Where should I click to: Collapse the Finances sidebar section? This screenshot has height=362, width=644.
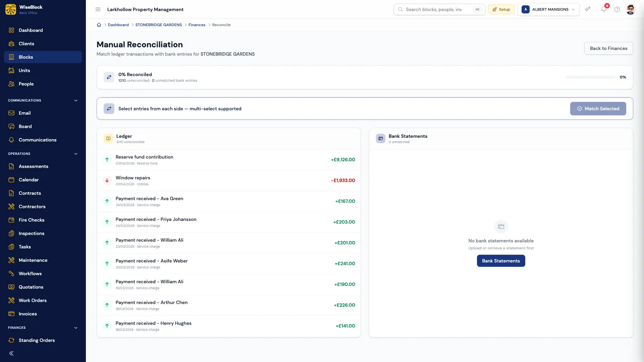(x=76, y=328)
